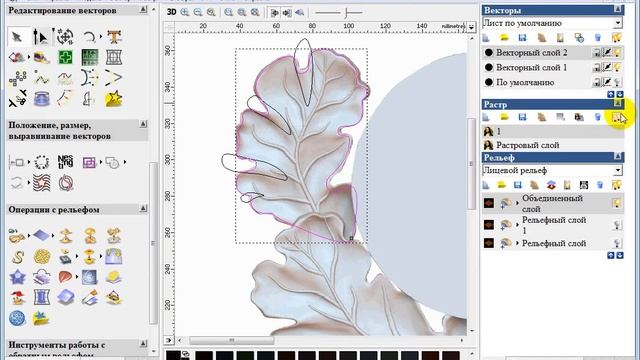Click the circular dotted copy-rotate icon

(x=42, y=162)
